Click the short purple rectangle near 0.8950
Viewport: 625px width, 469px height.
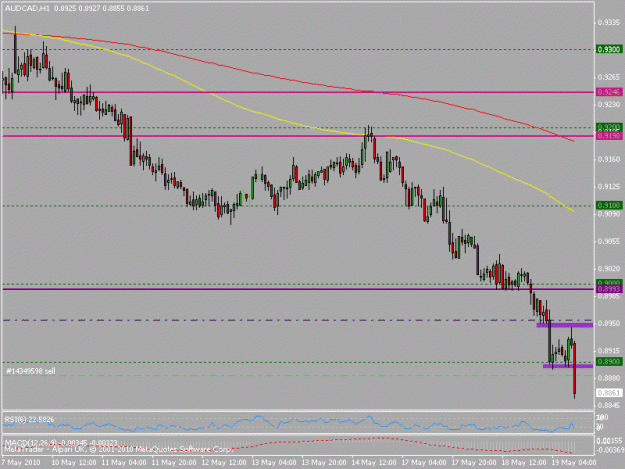[565, 325]
